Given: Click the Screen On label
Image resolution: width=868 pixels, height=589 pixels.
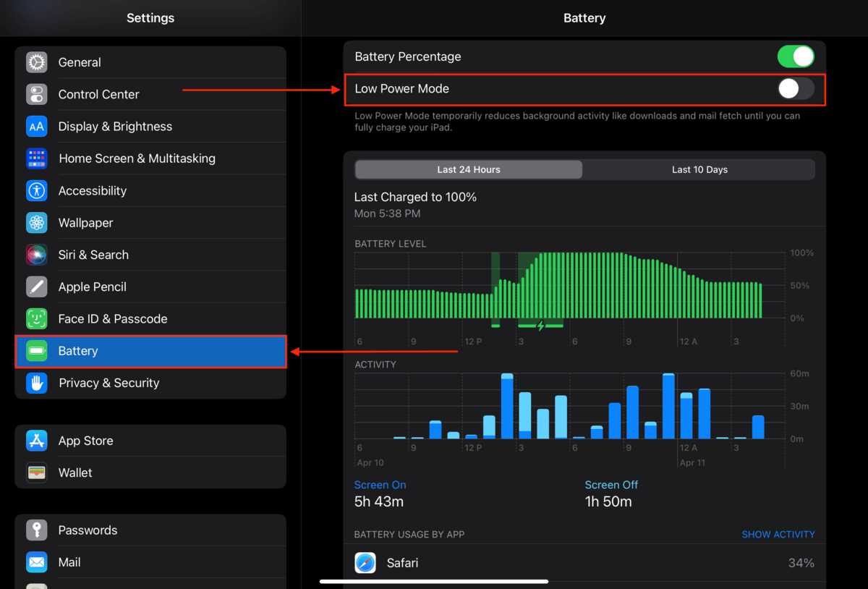Looking at the screenshot, I should [380, 485].
